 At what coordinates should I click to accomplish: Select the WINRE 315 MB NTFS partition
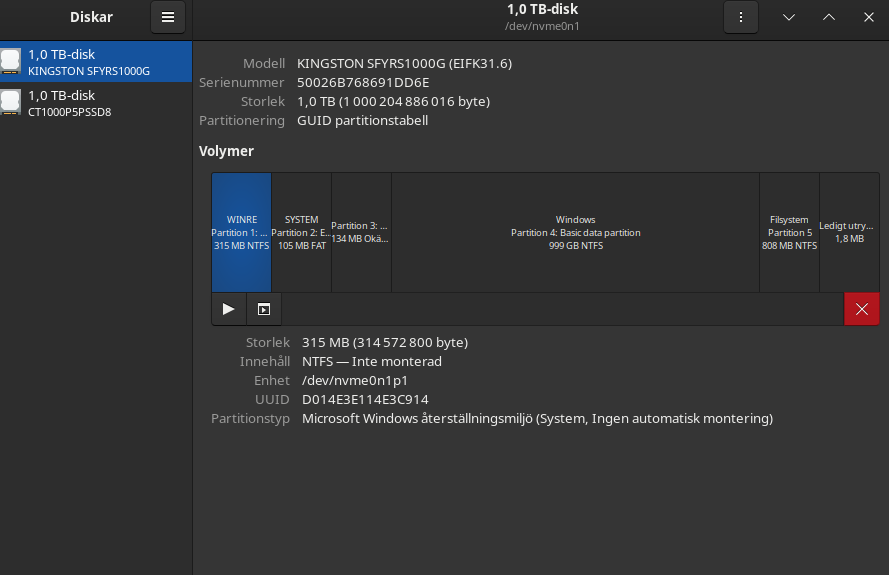(x=242, y=232)
